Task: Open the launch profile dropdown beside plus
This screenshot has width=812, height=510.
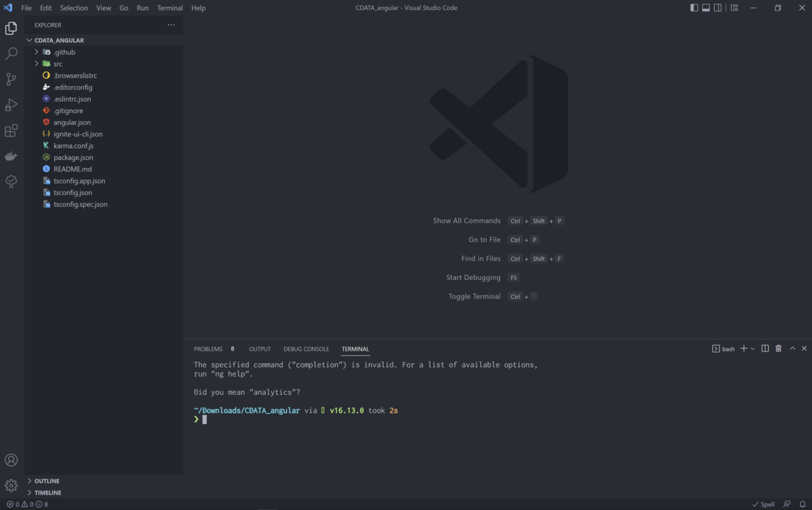Action: pos(752,349)
